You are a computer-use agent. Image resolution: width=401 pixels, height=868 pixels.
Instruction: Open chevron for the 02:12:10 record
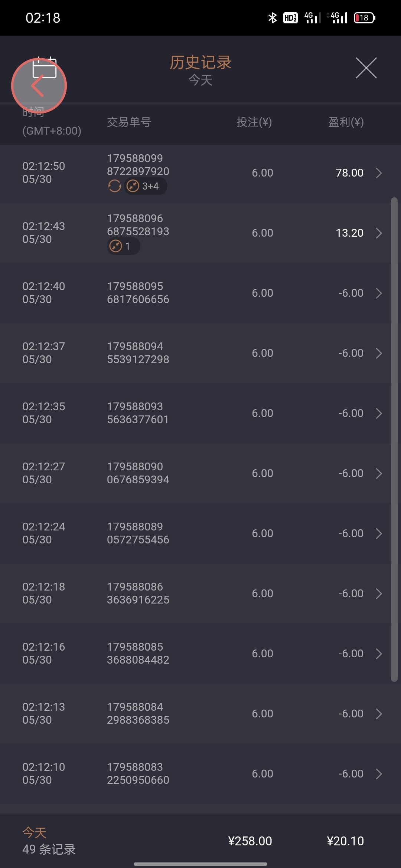tap(379, 774)
